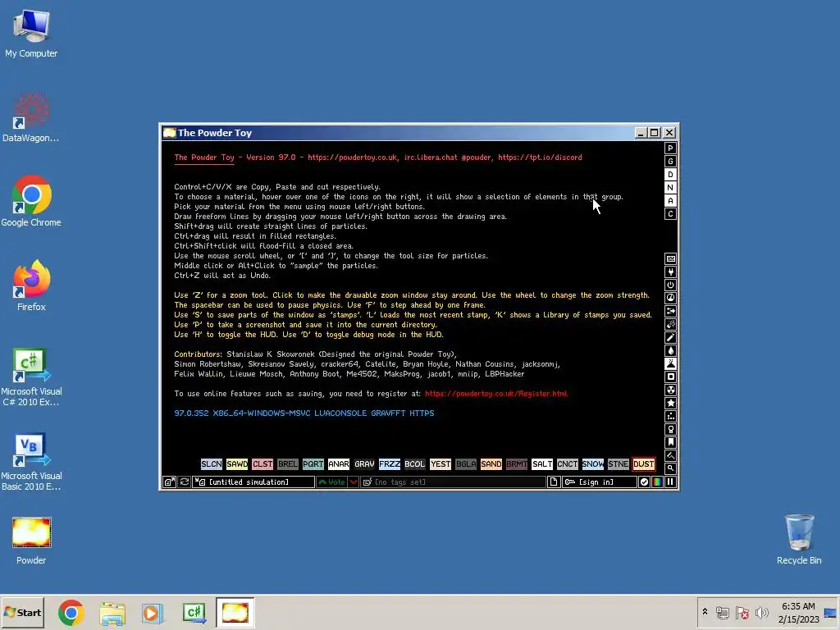
Task: Toggle the P pretty powders quick option
Action: 670,148
